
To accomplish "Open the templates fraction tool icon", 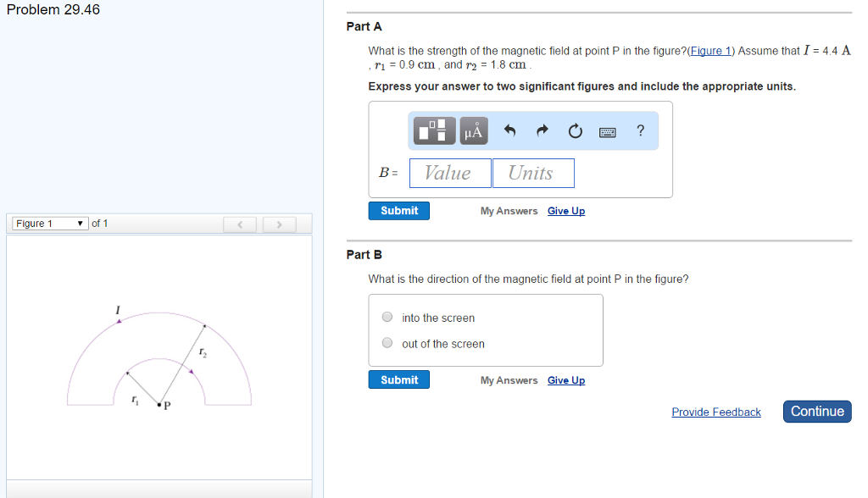I will pos(435,130).
